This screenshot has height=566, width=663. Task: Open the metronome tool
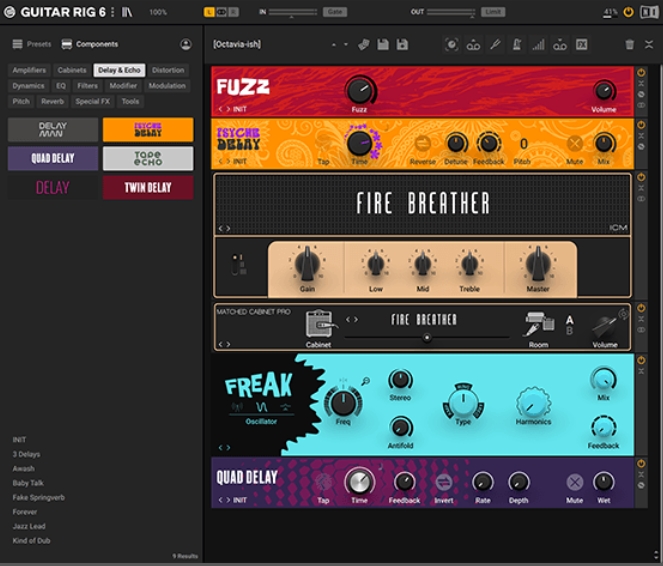[517, 44]
